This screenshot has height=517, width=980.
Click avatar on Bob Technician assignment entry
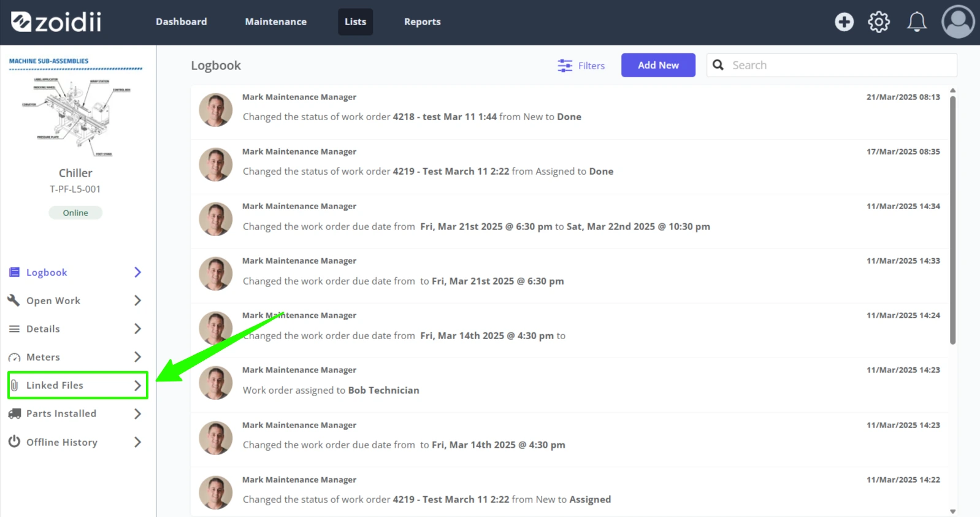[x=216, y=383]
